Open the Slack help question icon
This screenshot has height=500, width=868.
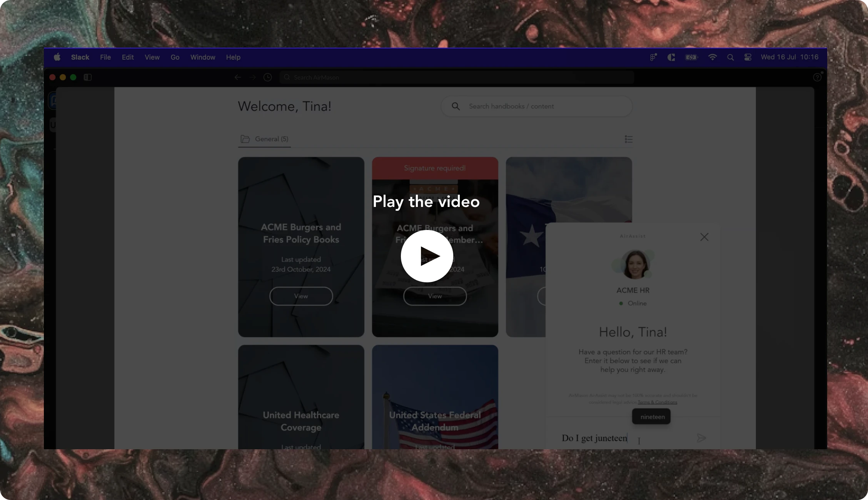pos(817,77)
